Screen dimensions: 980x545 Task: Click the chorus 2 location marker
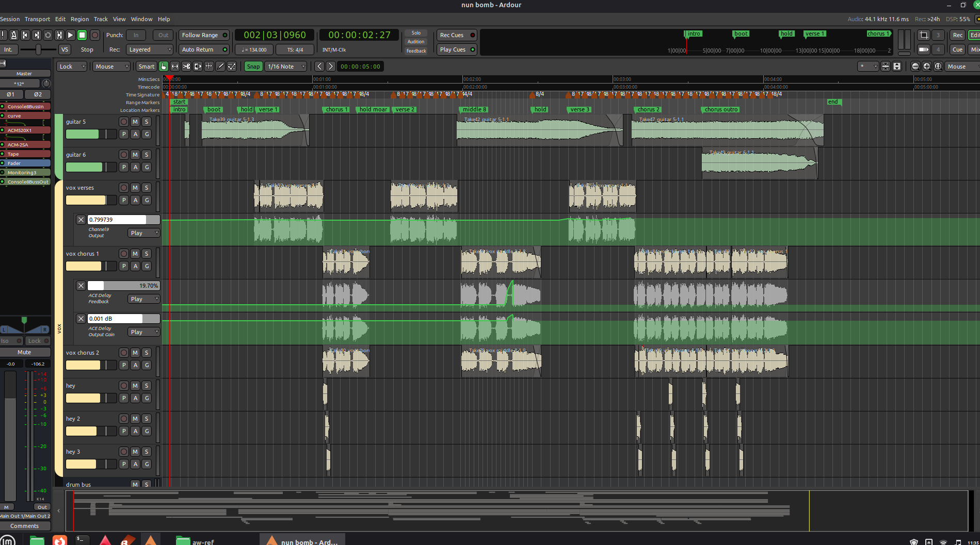648,109
